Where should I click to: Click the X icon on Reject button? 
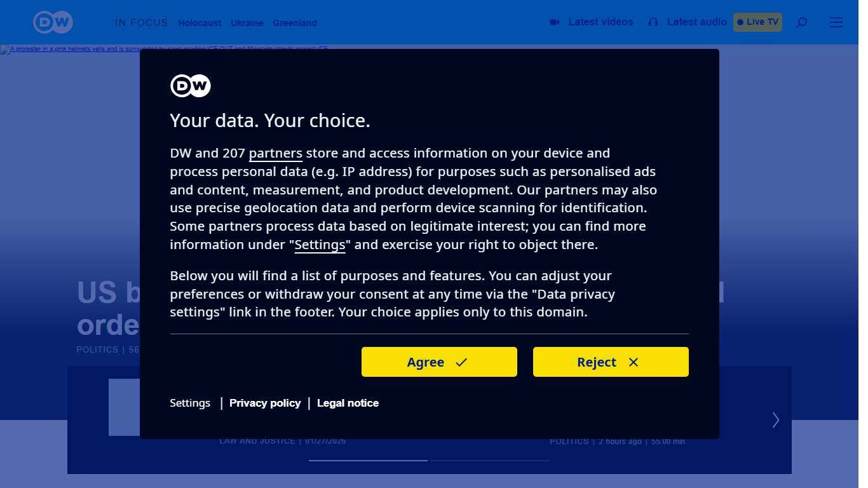click(633, 362)
